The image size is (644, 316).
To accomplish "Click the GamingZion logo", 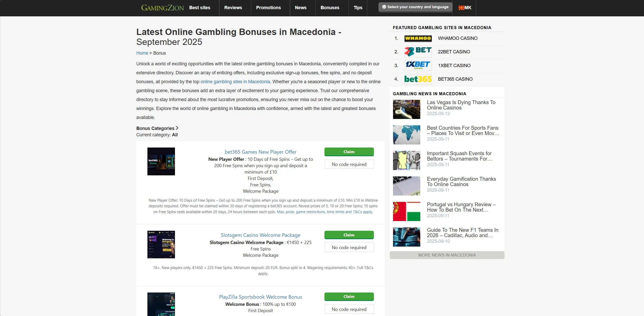I will (x=162, y=8).
